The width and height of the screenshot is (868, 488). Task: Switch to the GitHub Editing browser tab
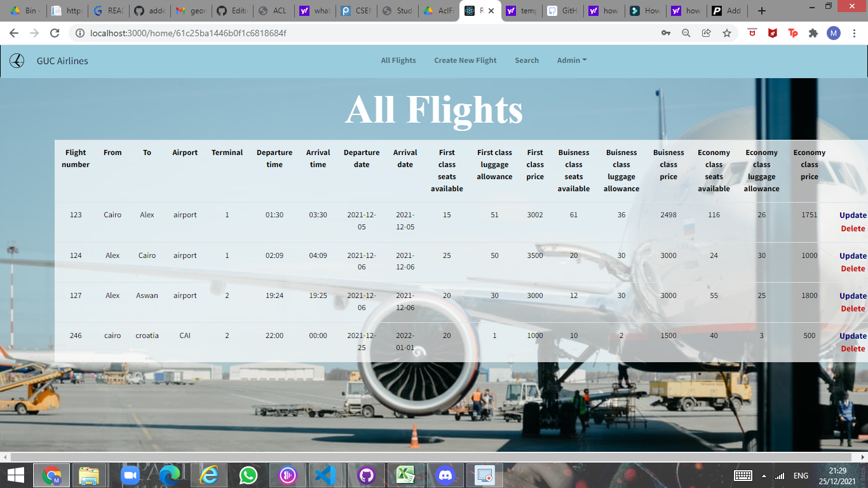click(231, 11)
